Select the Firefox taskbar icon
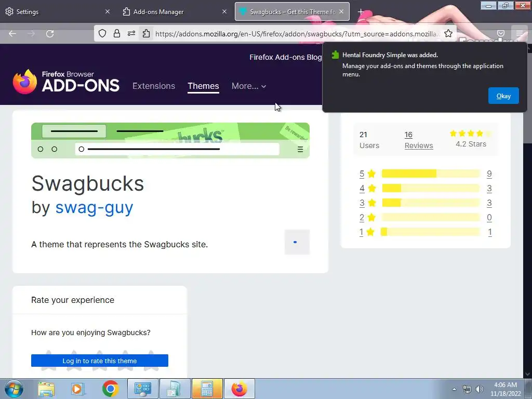 tap(239, 389)
